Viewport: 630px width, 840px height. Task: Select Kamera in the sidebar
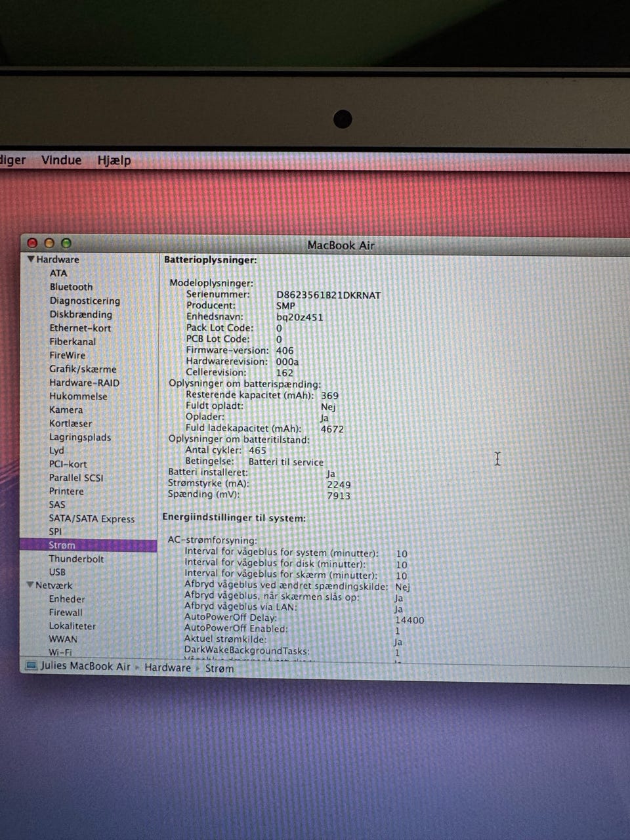tap(66, 409)
